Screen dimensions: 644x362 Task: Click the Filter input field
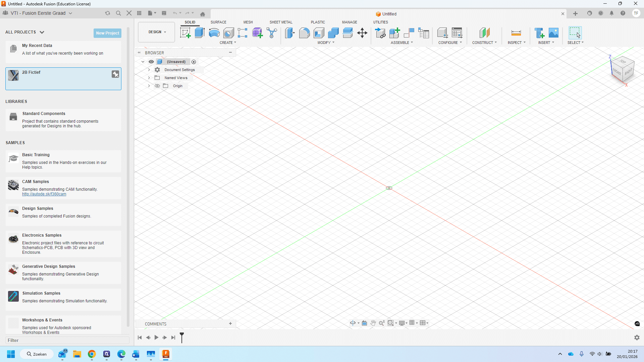click(x=67, y=340)
